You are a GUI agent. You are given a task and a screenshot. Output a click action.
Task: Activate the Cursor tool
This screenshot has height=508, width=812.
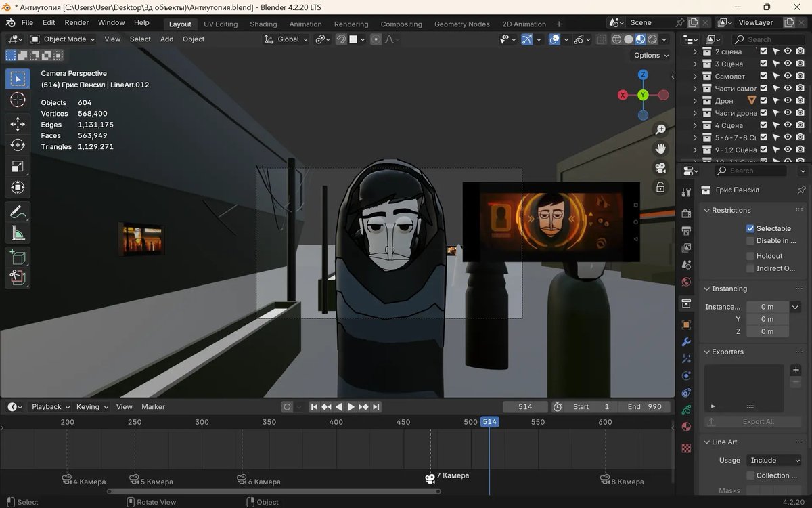click(x=18, y=100)
